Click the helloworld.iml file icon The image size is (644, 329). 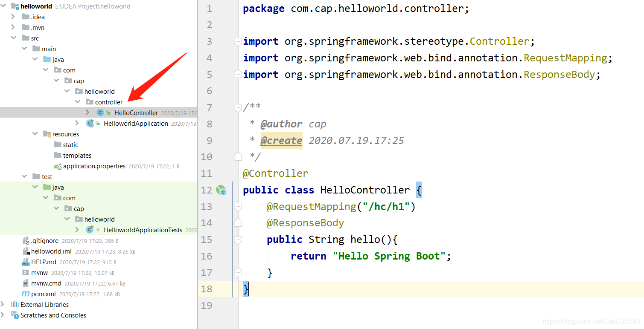coord(26,251)
